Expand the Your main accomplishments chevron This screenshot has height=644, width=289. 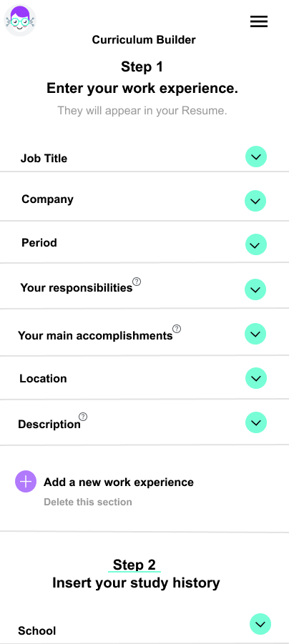coord(255,334)
